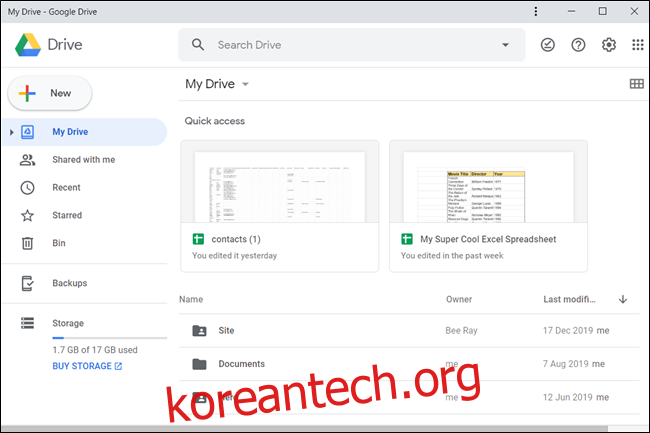This screenshot has height=433, width=650.
Task: Open the Help question mark icon
Action: pos(578,45)
